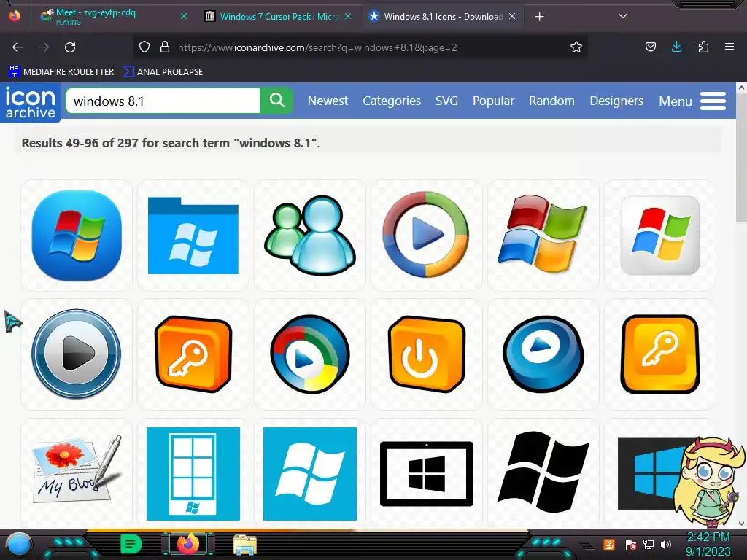This screenshot has width=747, height=560.
Task: Open the cartoon Windows Media Player icon
Action: pos(309,354)
